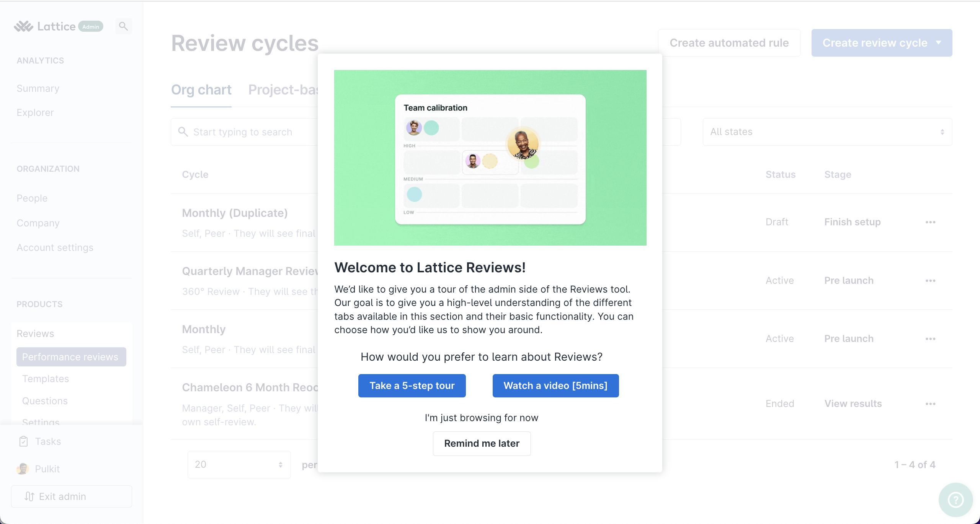Viewport: 980px width, 524px height.
Task: Click Pulkit's profile avatar
Action: point(23,469)
